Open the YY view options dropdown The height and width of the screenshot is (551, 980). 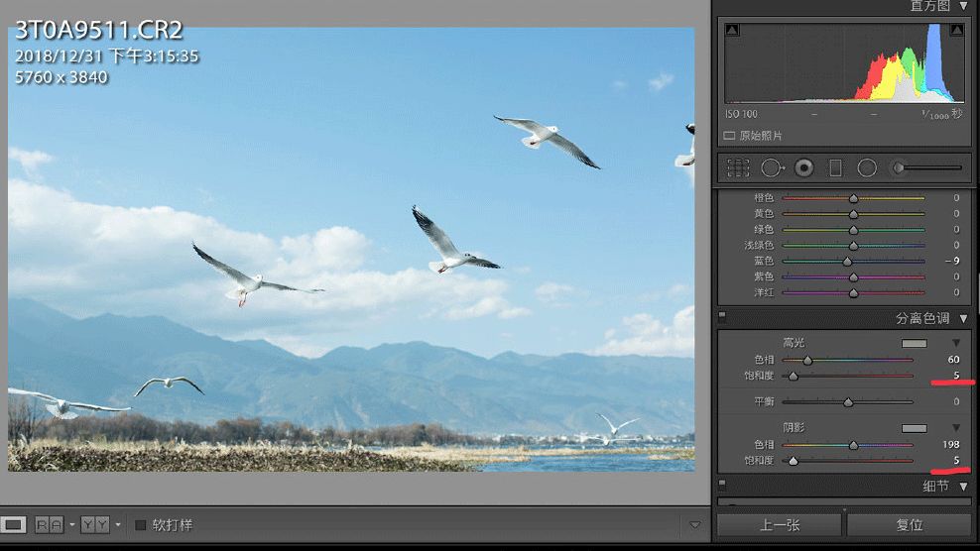[x=117, y=525]
